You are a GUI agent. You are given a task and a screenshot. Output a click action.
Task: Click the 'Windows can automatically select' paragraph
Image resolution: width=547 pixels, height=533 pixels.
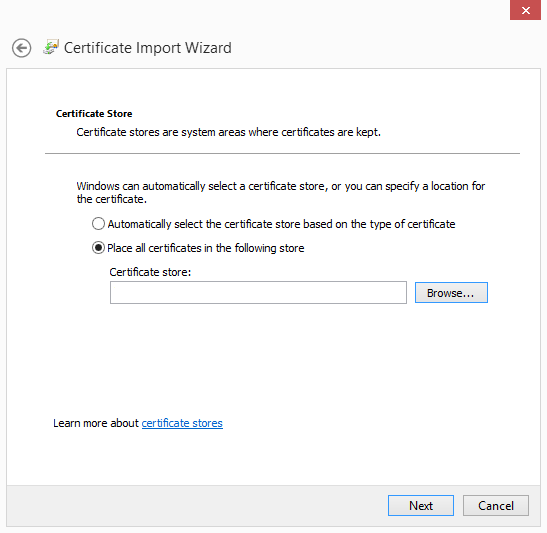coord(280,193)
